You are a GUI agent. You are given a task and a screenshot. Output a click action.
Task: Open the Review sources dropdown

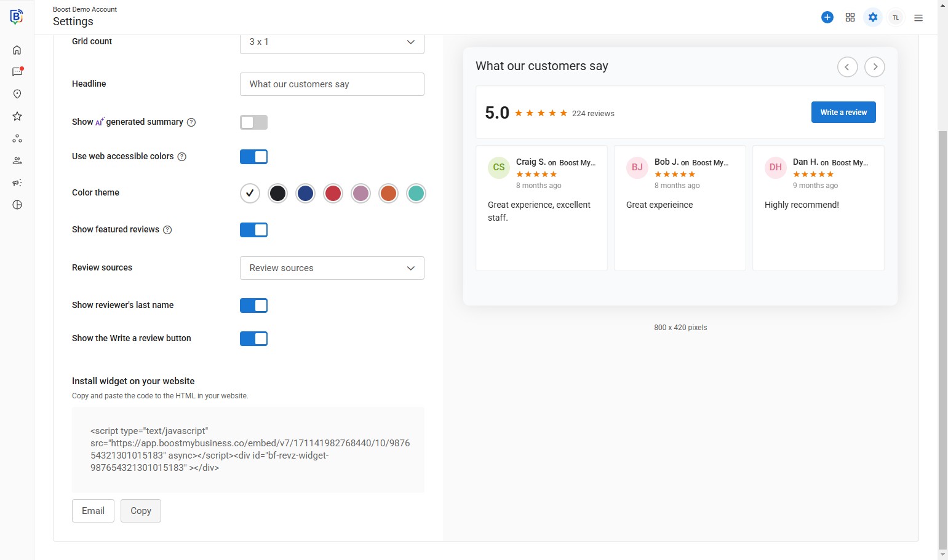pos(332,268)
